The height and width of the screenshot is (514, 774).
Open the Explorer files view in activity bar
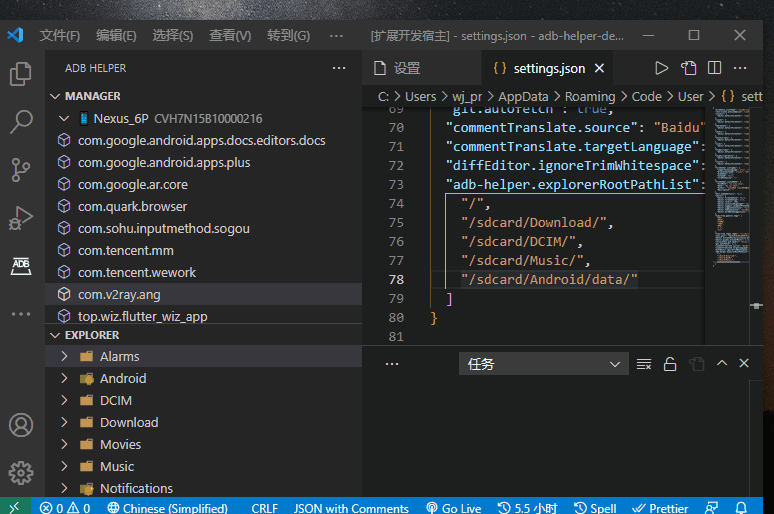(21, 74)
